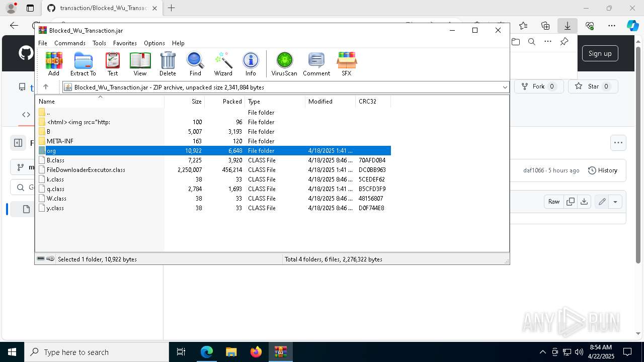
Task: Create SFX self-extracting archive
Action: (x=347, y=64)
